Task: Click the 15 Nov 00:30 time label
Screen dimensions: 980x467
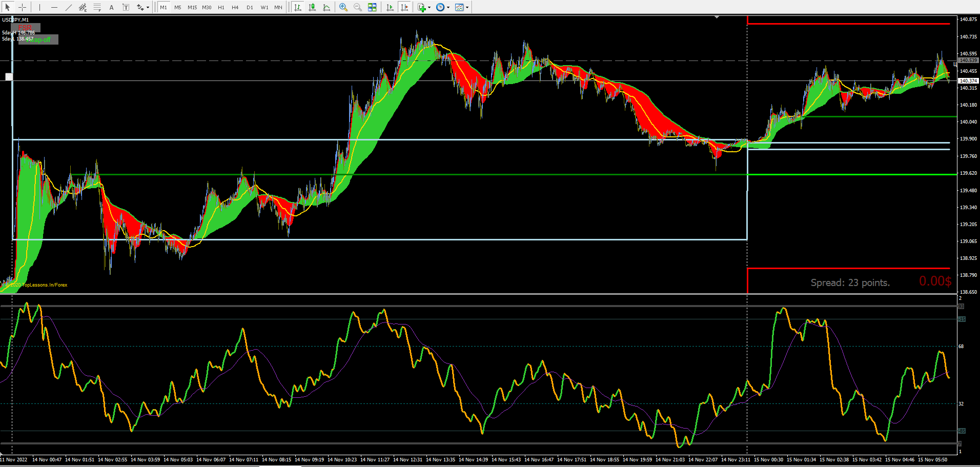Action: click(x=768, y=460)
